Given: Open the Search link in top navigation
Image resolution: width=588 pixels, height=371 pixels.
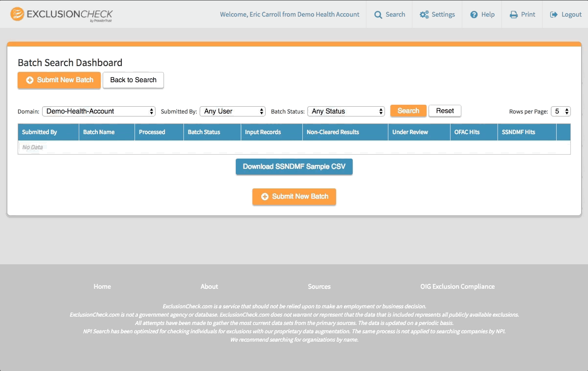Looking at the screenshot, I should point(390,15).
